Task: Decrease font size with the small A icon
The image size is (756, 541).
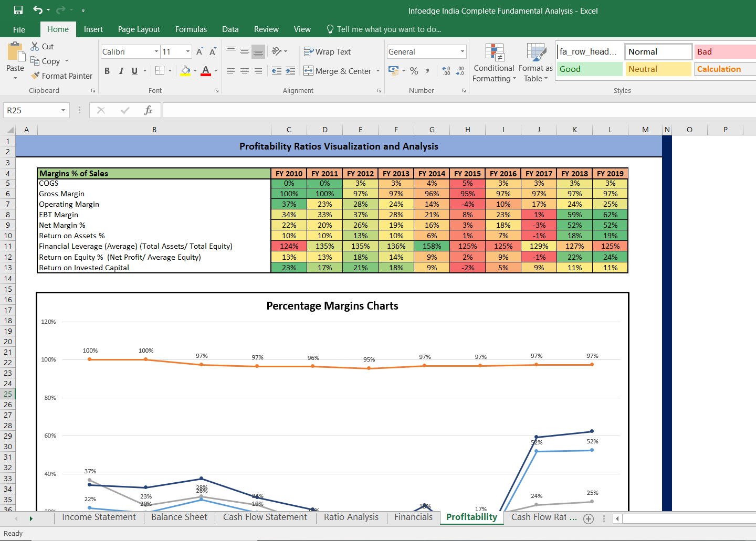Action: click(x=213, y=51)
